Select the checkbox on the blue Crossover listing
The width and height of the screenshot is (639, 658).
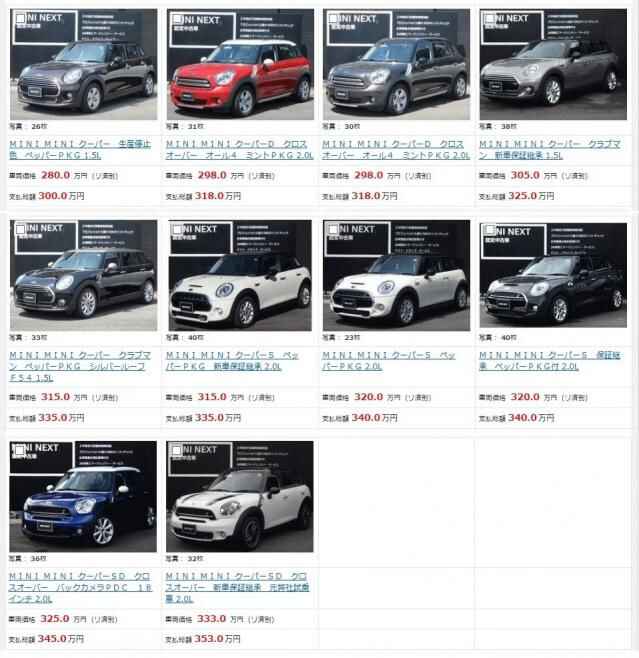click(19, 450)
